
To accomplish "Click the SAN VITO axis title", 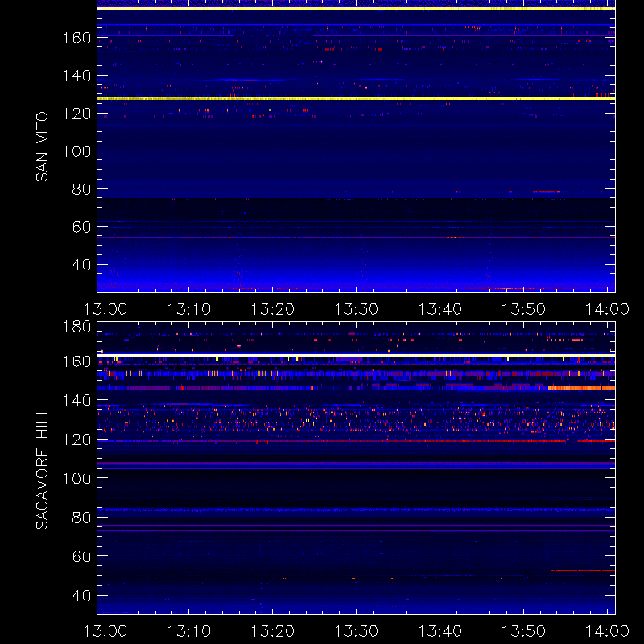I will pyautogui.click(x=42, y=147).
